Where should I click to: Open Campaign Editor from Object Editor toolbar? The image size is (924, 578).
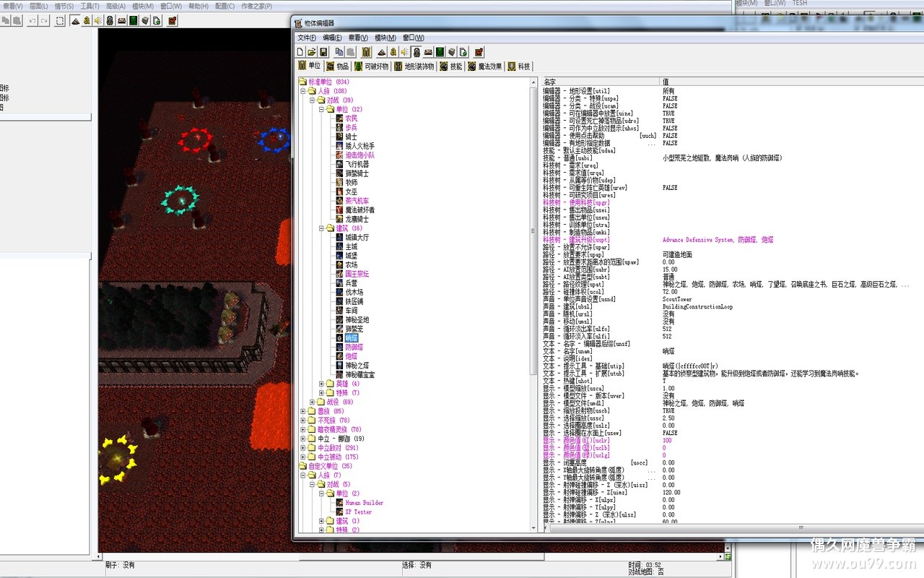tap(428, 52)
